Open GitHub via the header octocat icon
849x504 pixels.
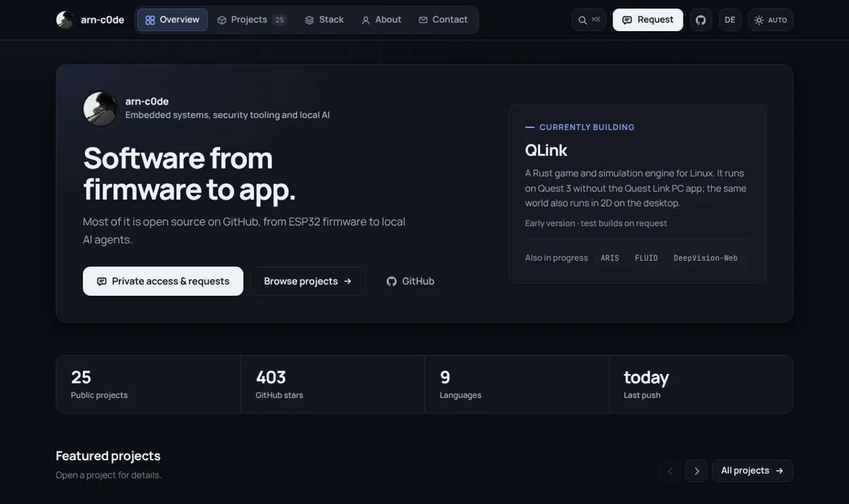point(700,20)
